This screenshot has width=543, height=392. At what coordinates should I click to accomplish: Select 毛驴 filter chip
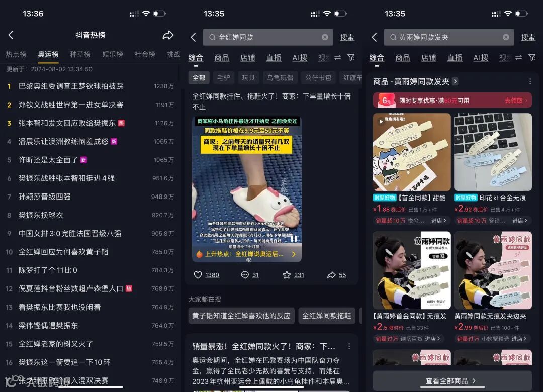tap(224, 78)
